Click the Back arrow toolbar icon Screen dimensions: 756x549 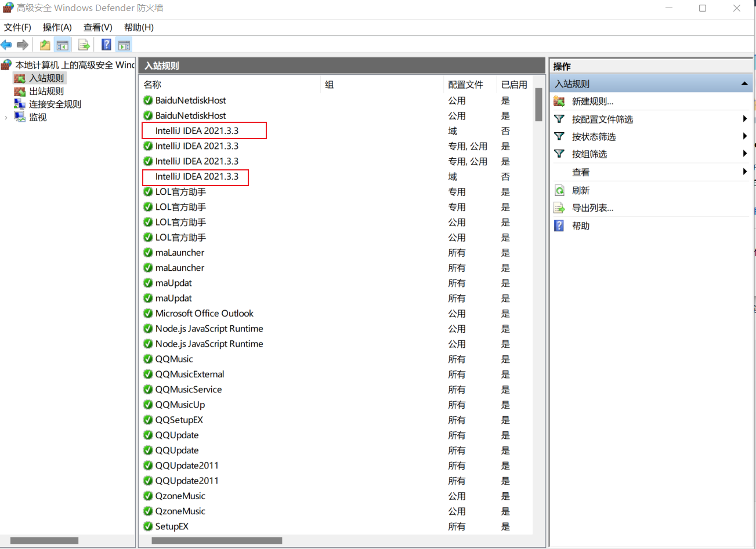(6, 45)
